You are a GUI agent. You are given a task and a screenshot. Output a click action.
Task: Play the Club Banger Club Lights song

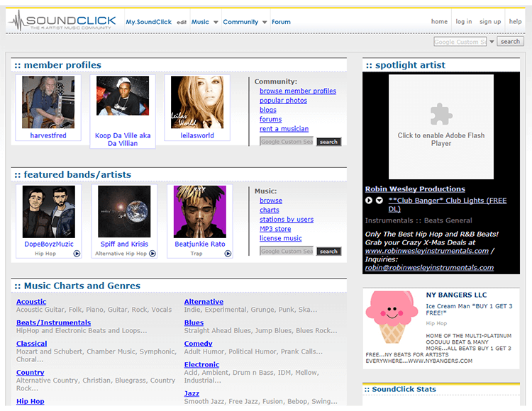(x=369, y=201)
